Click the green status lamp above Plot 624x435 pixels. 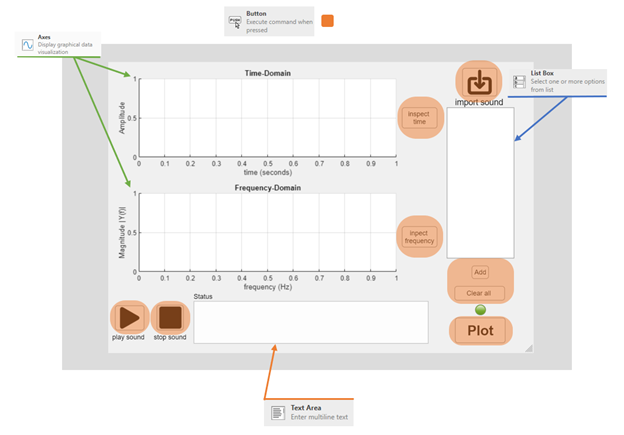click(480, 310)
